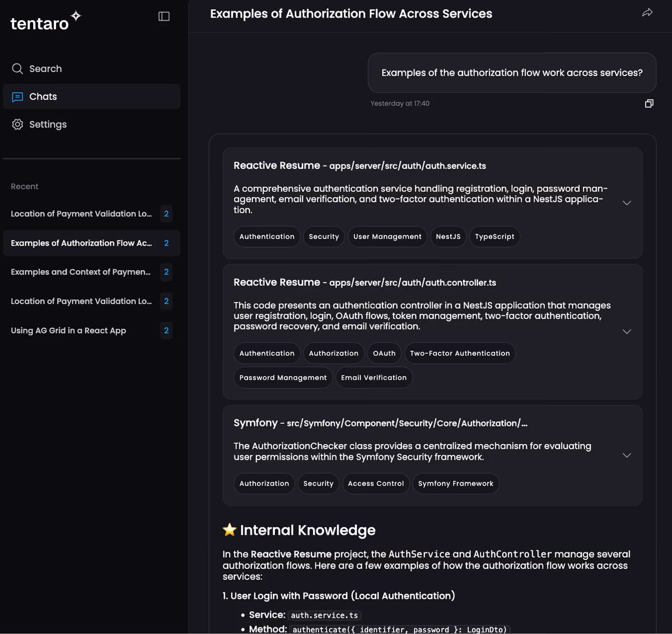Open Search in sidebar

tap(91, 69)
